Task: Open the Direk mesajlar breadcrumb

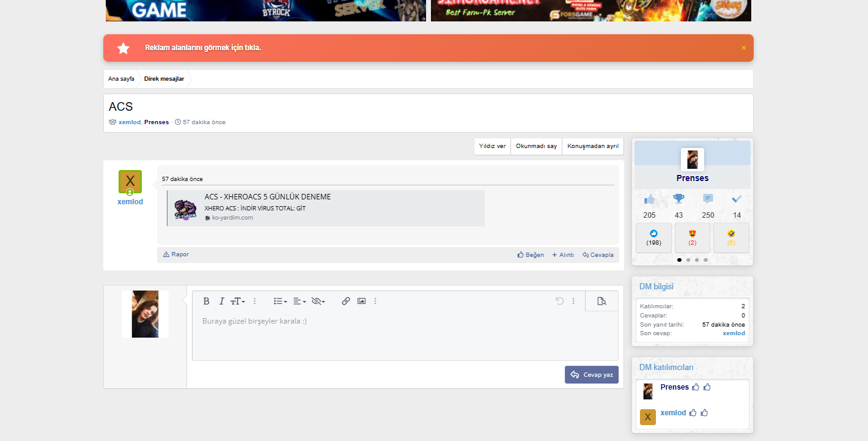Action: 164,79
